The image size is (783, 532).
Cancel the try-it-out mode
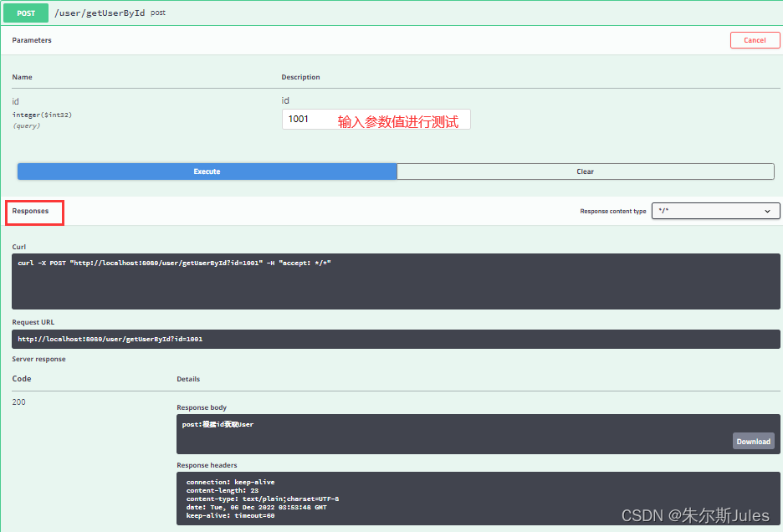755,40
